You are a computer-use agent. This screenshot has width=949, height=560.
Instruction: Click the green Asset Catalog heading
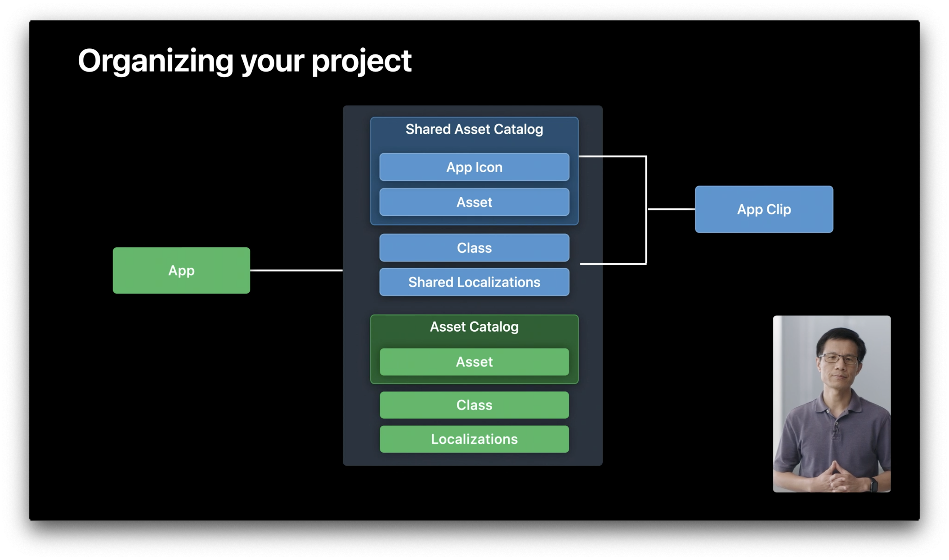pyautogui.click(x=474, y=327)
